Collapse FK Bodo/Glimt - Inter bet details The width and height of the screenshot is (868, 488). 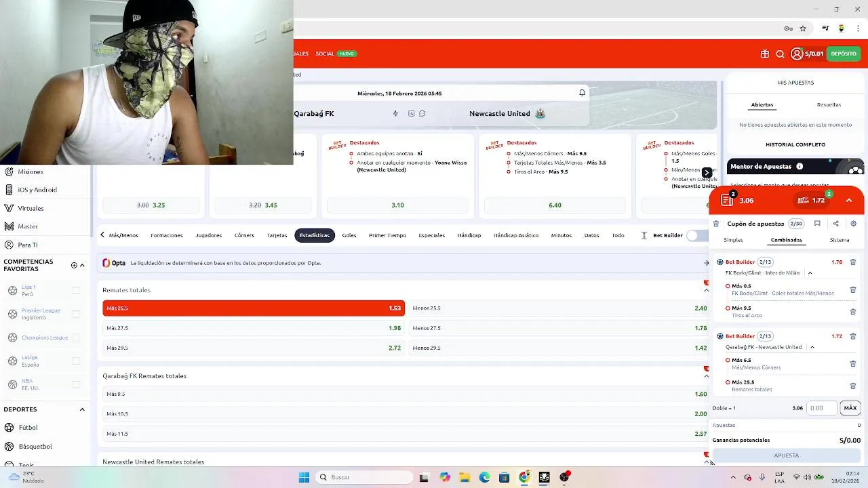click(810, 273)
